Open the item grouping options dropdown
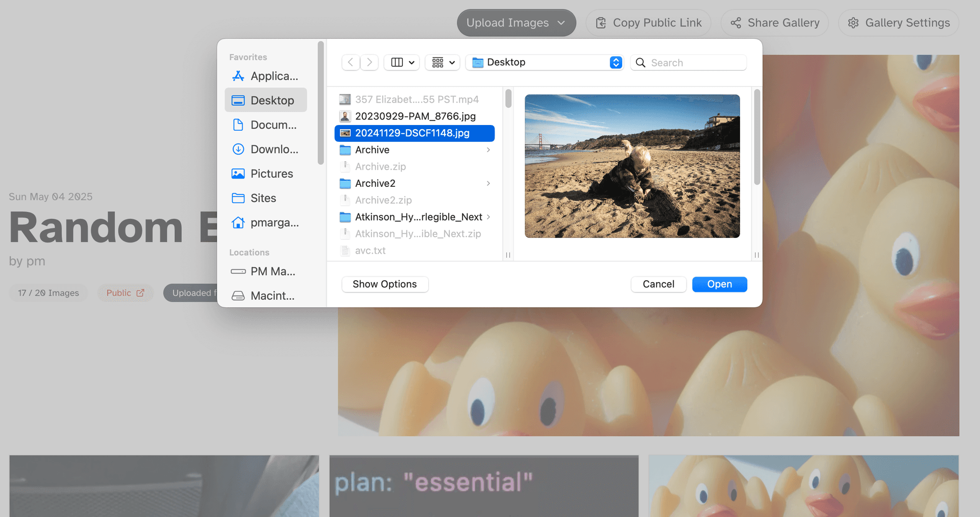Image resolution: width=980 pixels, height=517 pixels. click(443, 62)
